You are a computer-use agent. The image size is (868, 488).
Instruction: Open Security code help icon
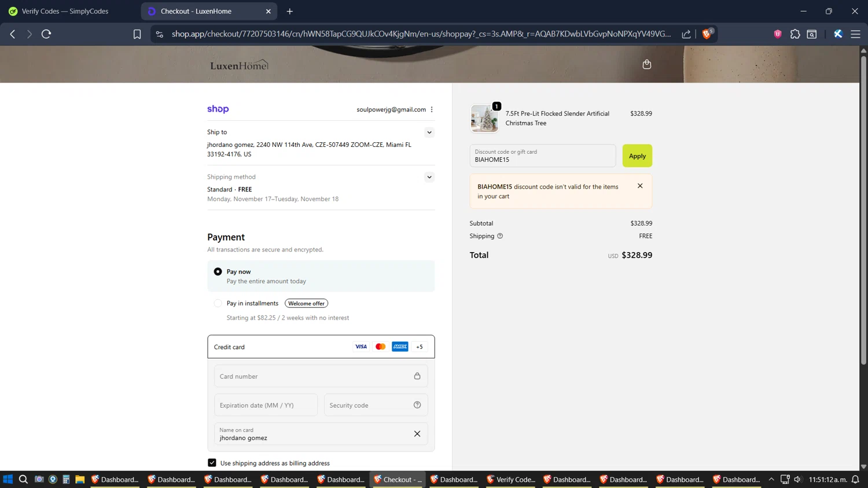coord(417,405)
